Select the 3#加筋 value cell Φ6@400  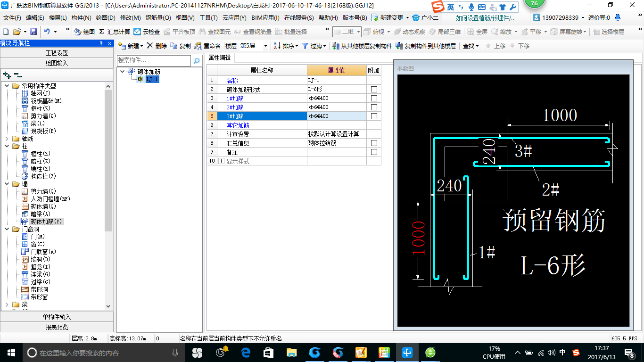pos(337,116)
